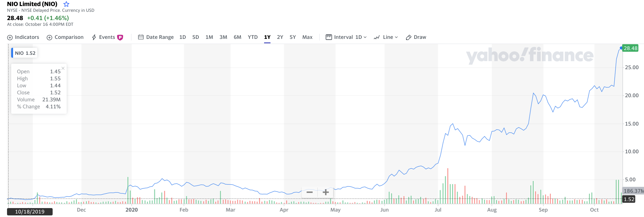This screenshot has height=217, width=644.
Task: Select the 2Y range
Action: tap(280, 37)
